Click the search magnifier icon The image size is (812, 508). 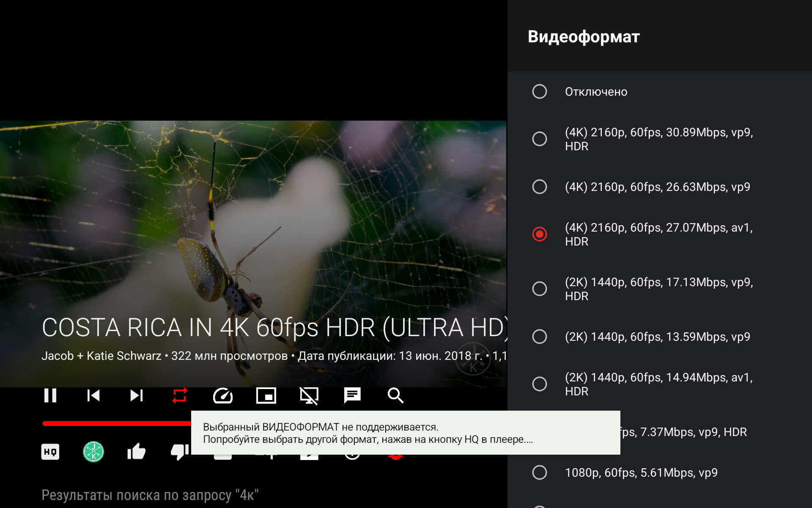(x=395, y=396)
